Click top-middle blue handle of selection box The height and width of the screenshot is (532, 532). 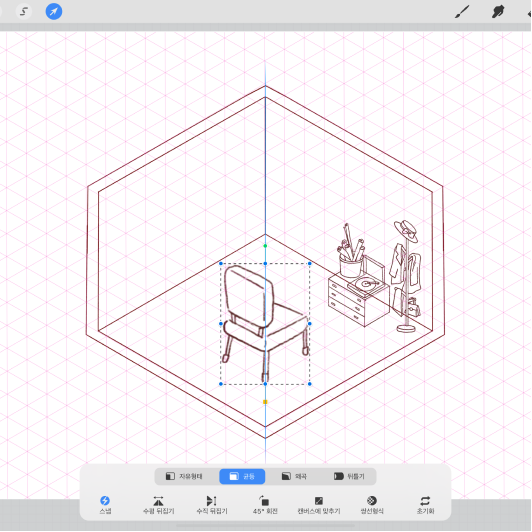[265, 263]
